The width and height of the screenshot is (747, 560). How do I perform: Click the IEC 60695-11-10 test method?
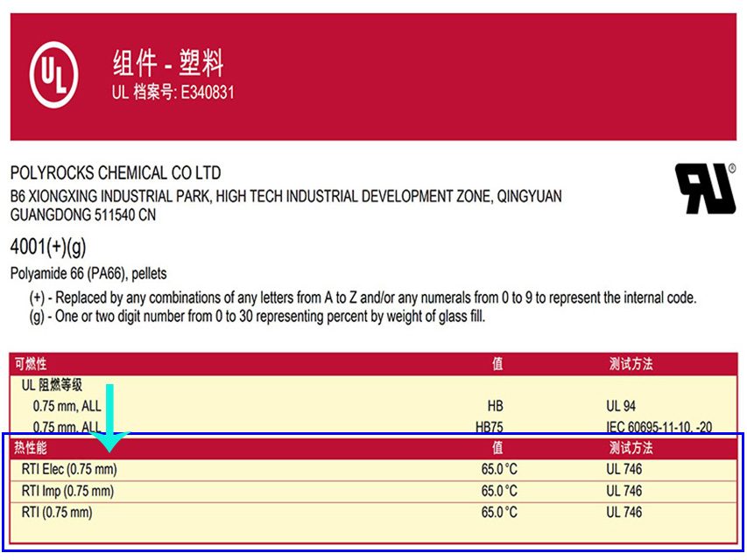(659, 427)
